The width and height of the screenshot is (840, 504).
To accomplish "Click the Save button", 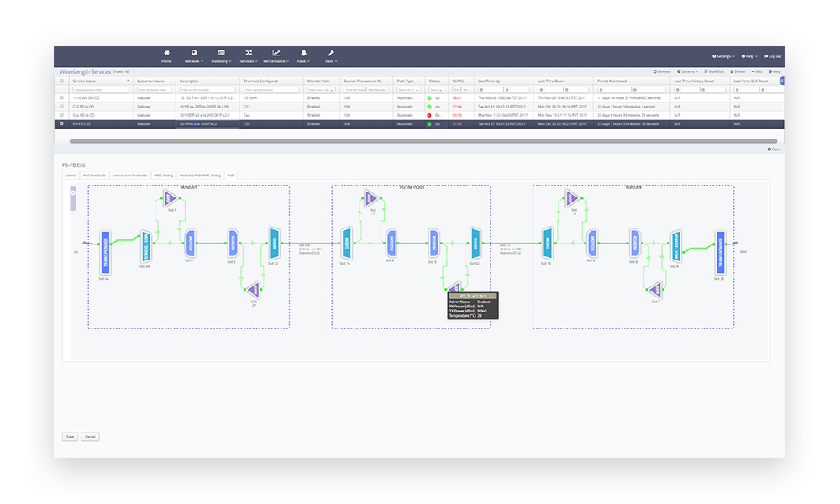I will (70, 437).
